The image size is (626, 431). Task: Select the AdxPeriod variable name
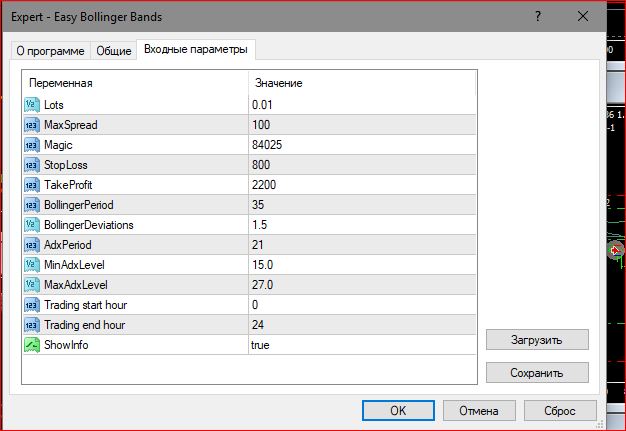coord(68,245)
